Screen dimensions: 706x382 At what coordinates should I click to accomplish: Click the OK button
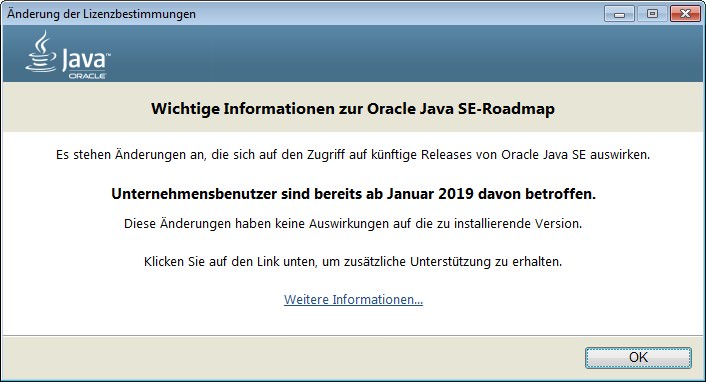point(638,358)
